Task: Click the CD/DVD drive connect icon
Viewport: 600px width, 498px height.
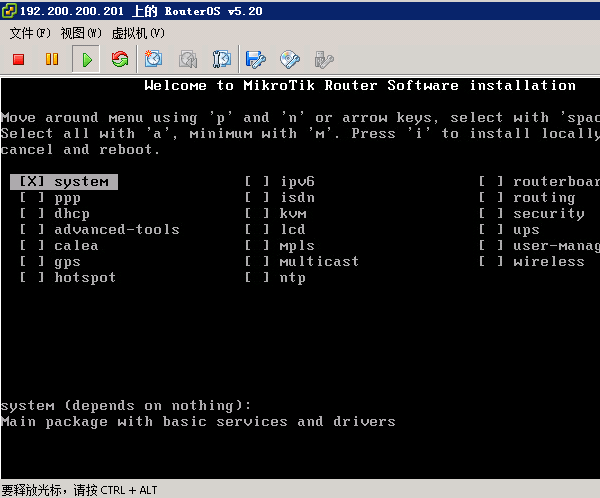Action: (290, 59)
